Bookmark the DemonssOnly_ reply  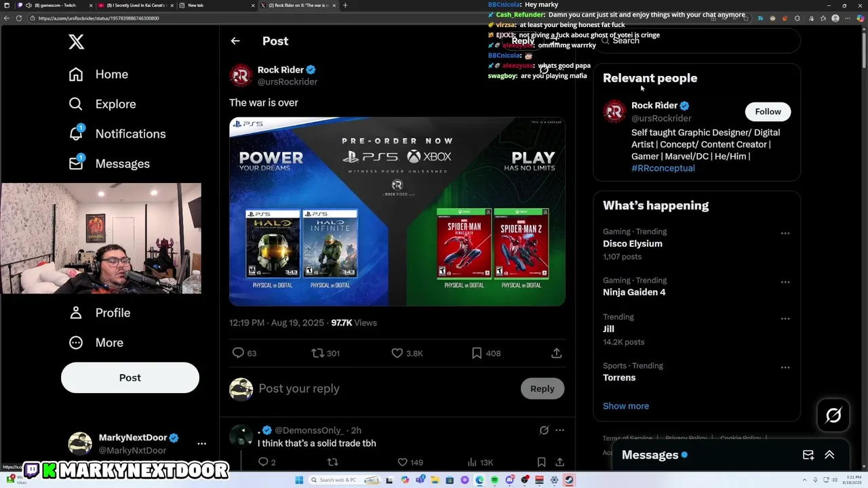[541, 462]
